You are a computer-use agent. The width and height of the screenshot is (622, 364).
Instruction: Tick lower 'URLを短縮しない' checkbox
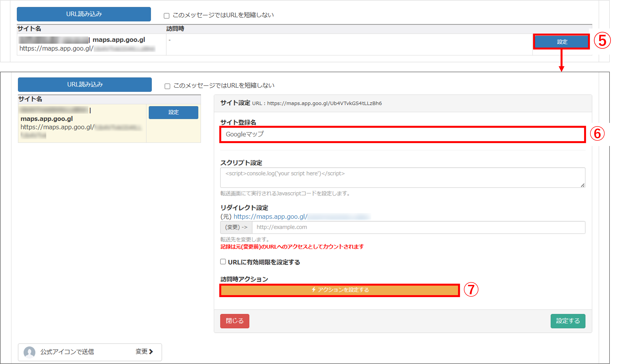pos(167,86)
